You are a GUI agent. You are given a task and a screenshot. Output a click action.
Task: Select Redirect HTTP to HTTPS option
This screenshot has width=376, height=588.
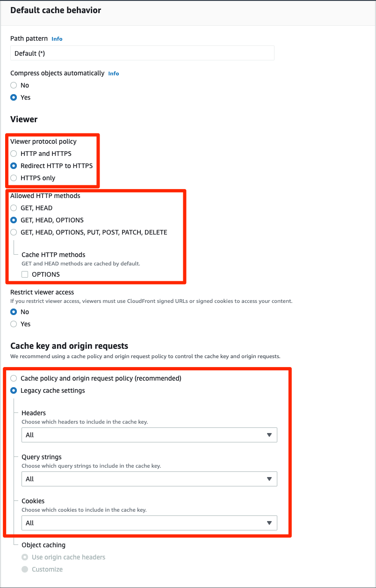(x=14, y=166)
